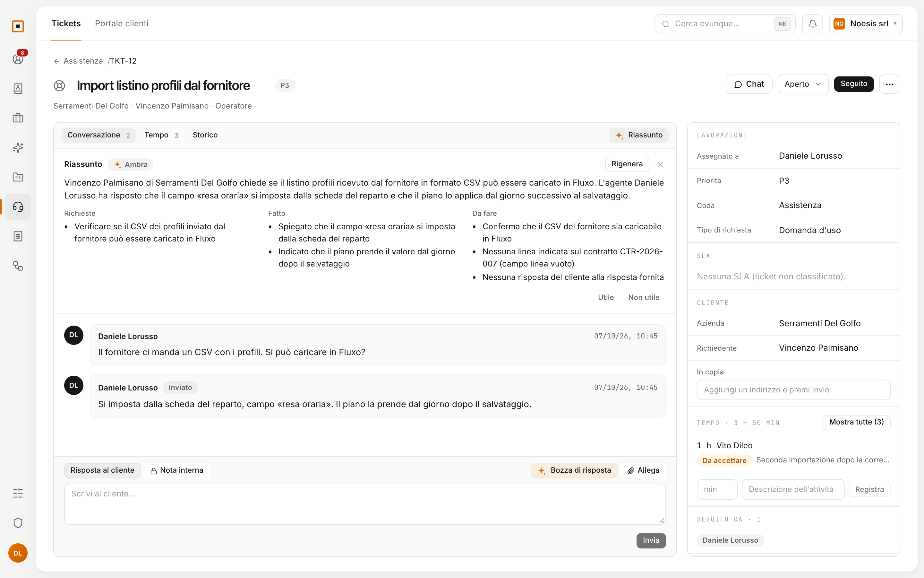Open the shield security icon in sidebar
924x578 pixels.
click(x=18, y=522)
